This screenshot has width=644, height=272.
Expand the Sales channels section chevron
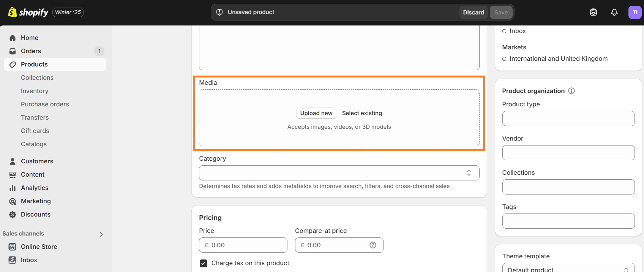click(x=101, y=234)
